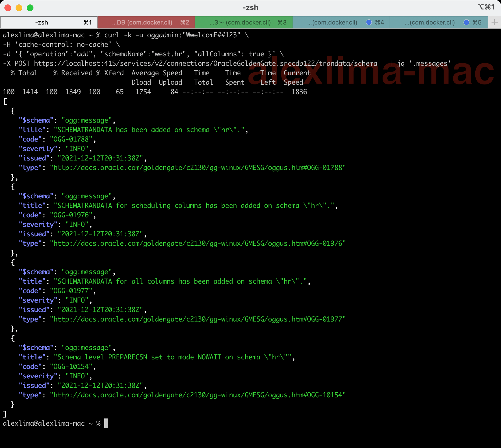Click the blue activity dot on tab ⌘5

466,22
